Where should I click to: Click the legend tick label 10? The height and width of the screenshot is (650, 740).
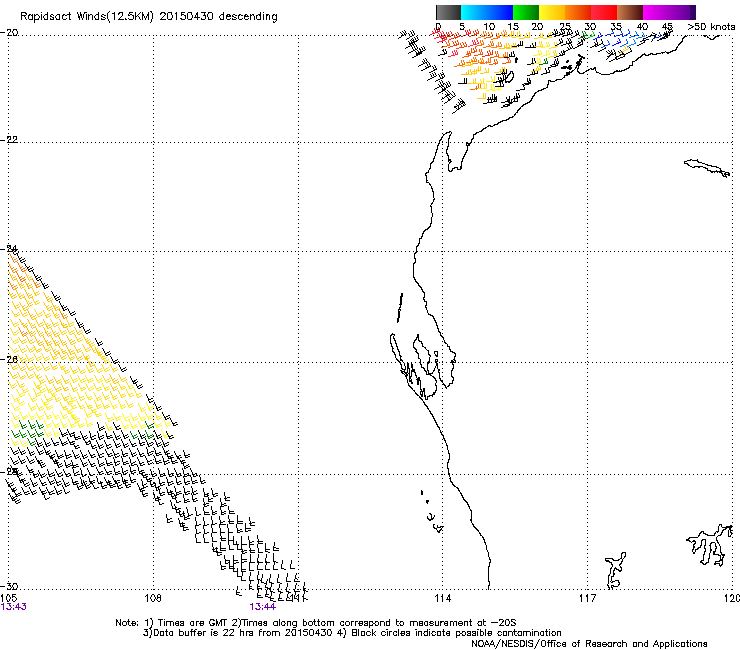pyautogui.click(x=489, y=26)
